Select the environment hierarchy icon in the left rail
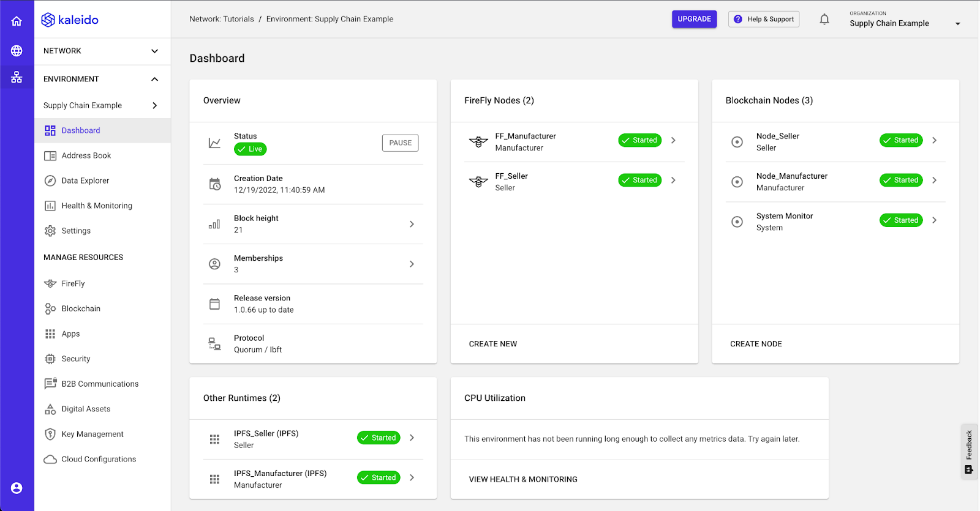The image size is (980, 511). 17,77
